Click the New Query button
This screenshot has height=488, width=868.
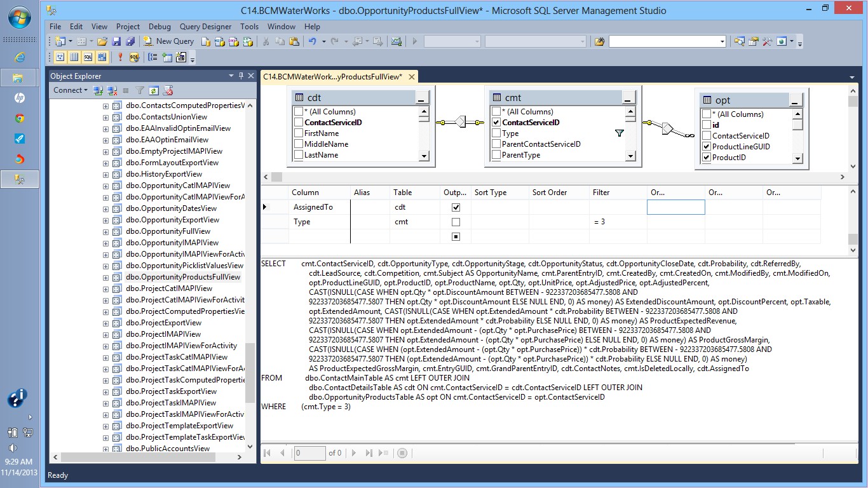168,41
